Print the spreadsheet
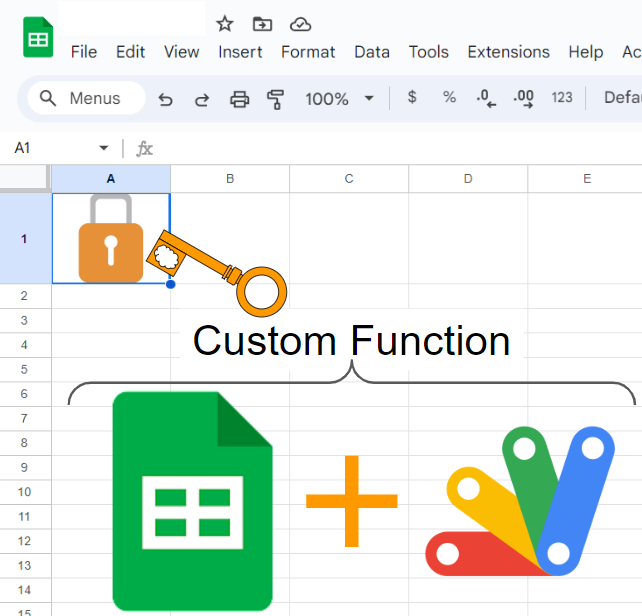642x616 pixels. (x=239, y=98)
